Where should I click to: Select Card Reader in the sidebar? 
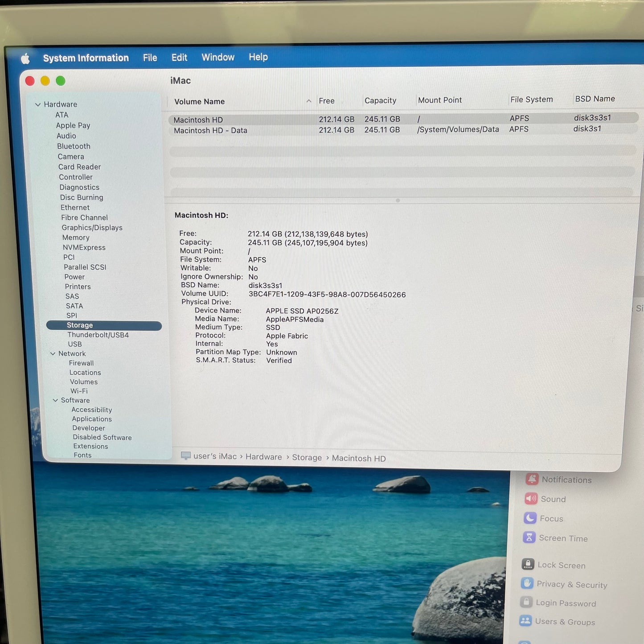[x=79, y=167]
